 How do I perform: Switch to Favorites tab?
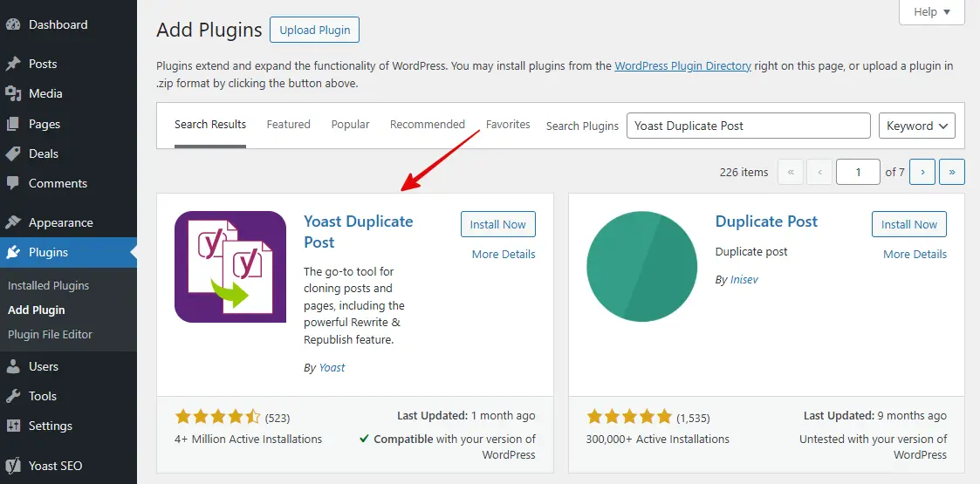coord(508,125)
